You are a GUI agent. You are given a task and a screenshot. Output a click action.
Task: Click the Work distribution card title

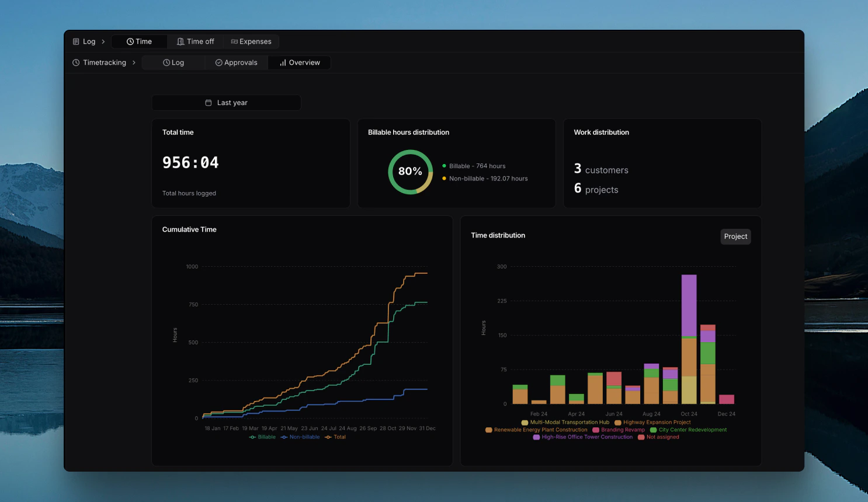pos(602,133)
